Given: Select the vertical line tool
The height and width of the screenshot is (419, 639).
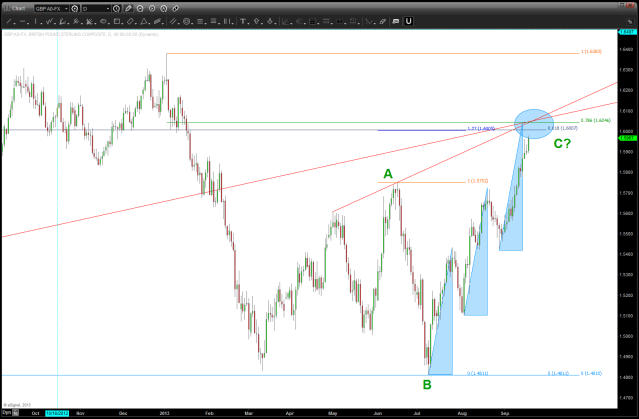Looking at the screenshot, I should point(35,21).
